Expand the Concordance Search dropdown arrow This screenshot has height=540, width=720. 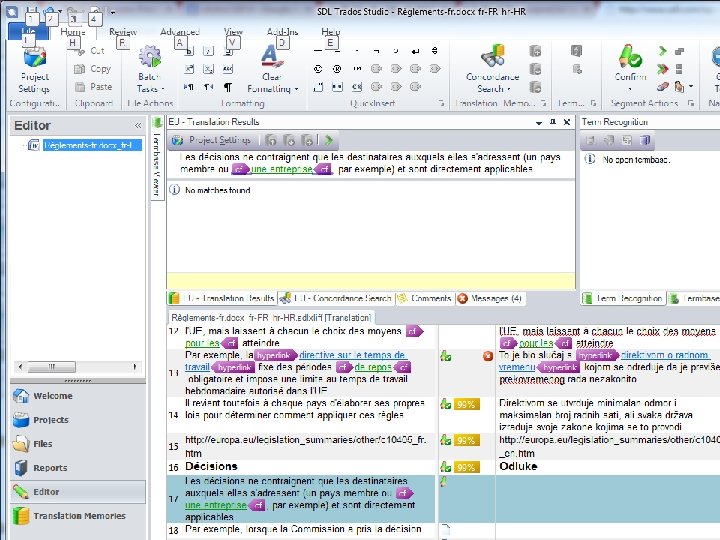click(509, 89)
